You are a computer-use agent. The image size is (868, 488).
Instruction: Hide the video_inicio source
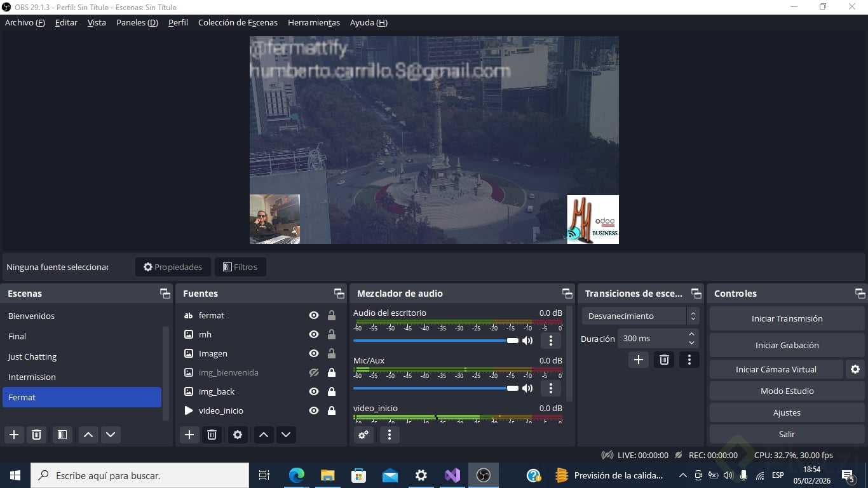[314, 410]
